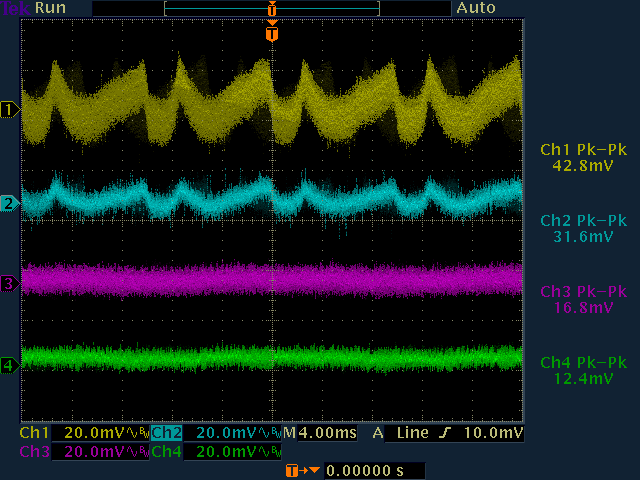Click the orange trigger position T marker
The height and width of the screenshot is (480, 640).
(272, 34)
